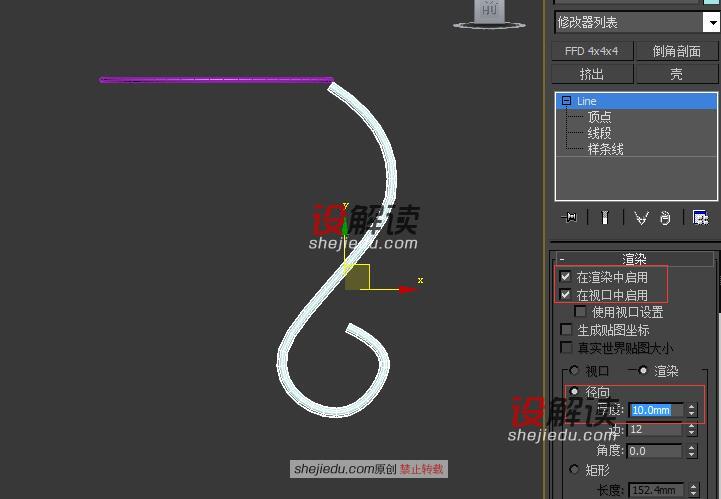
Task: Enable 使用视口设置 checkbox
Action: coord(580,311)
